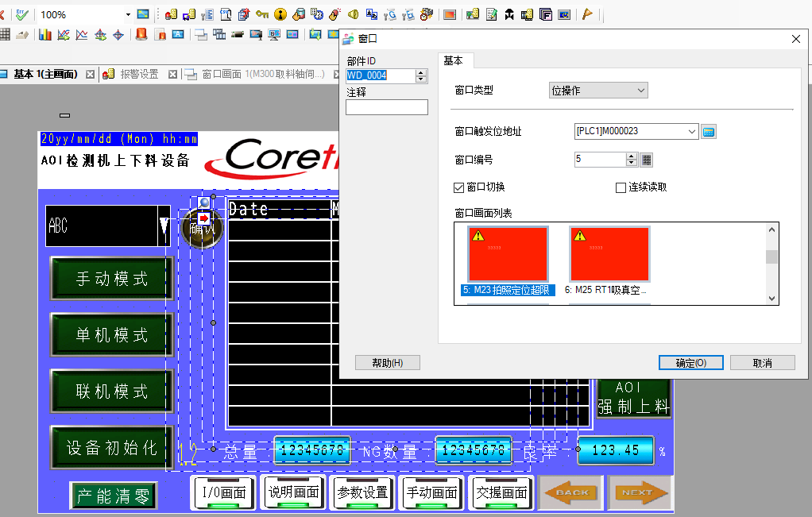The width and height of the screenshot is (812, 517).
Task: Open keypad icon next to window number
Action: (x=647, y=160)
